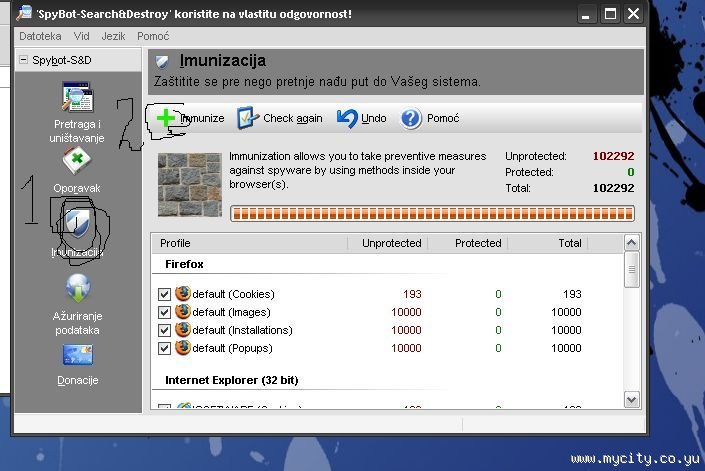Viewport: 705px width, 471px height.
Task: Uncheck the default (Popups) checkbox
Action: click(x=165, y=348)
